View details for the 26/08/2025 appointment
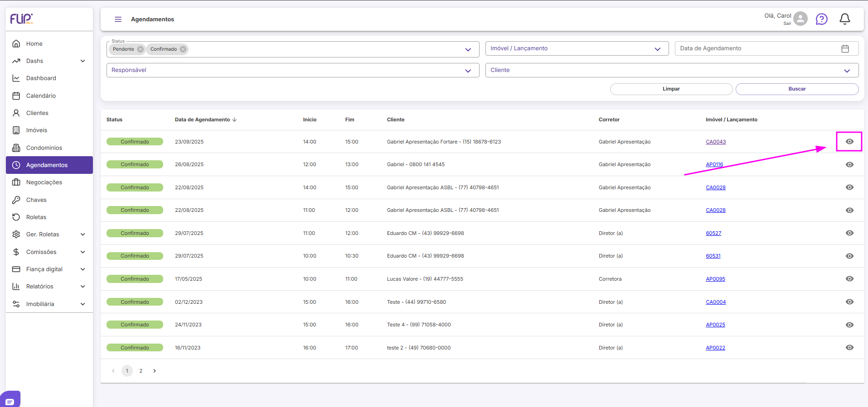The height and width of the screenshot is (407, 868). [849, 164]
